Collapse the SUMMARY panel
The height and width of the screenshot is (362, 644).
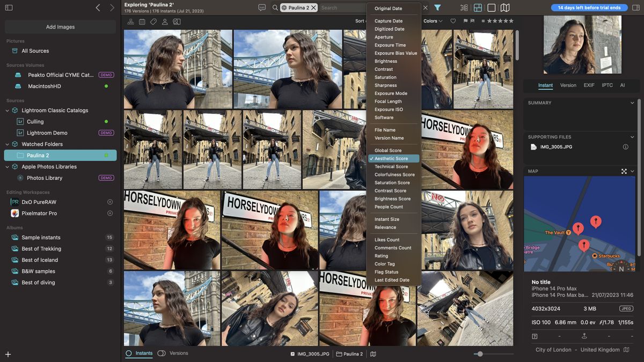click(x=632, y=102)
